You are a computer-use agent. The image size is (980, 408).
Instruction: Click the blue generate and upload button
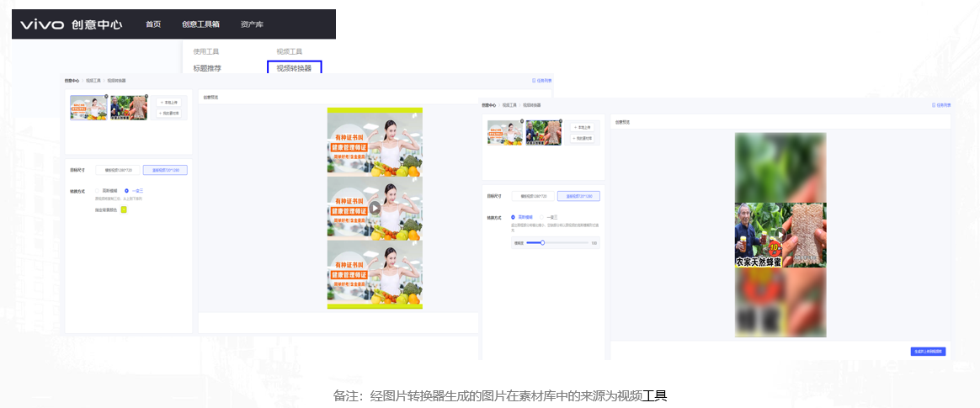(928, 351)
